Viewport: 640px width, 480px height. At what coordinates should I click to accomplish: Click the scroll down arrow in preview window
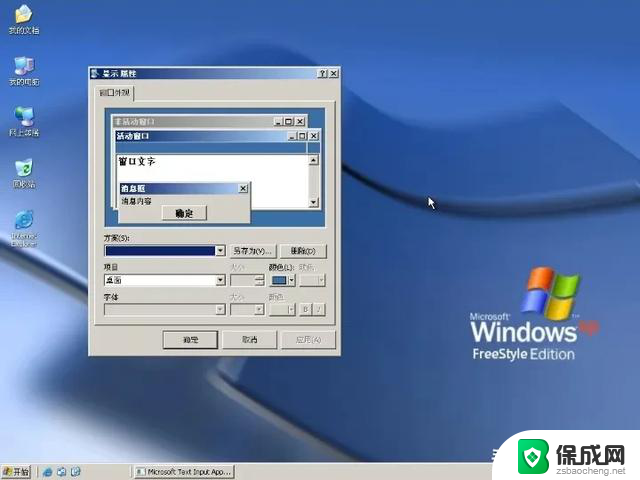click(x=313, y=202)
